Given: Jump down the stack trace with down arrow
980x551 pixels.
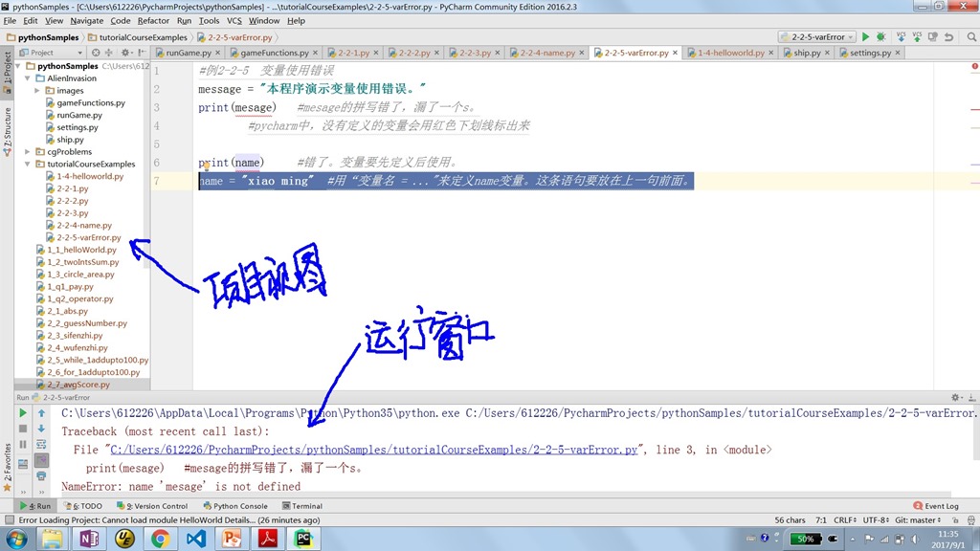Looking at the screenshot, I should pyautogui.click(x=41, y=429).
